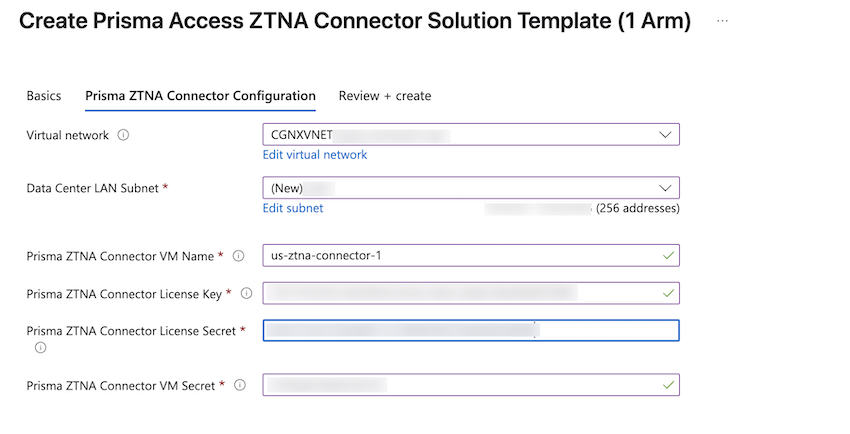Image resolution: width=850 pixels, height=434 pixels.
Task: Expand the Data Center LAN Subnet dropdown
Action: (x=666, y=187)
